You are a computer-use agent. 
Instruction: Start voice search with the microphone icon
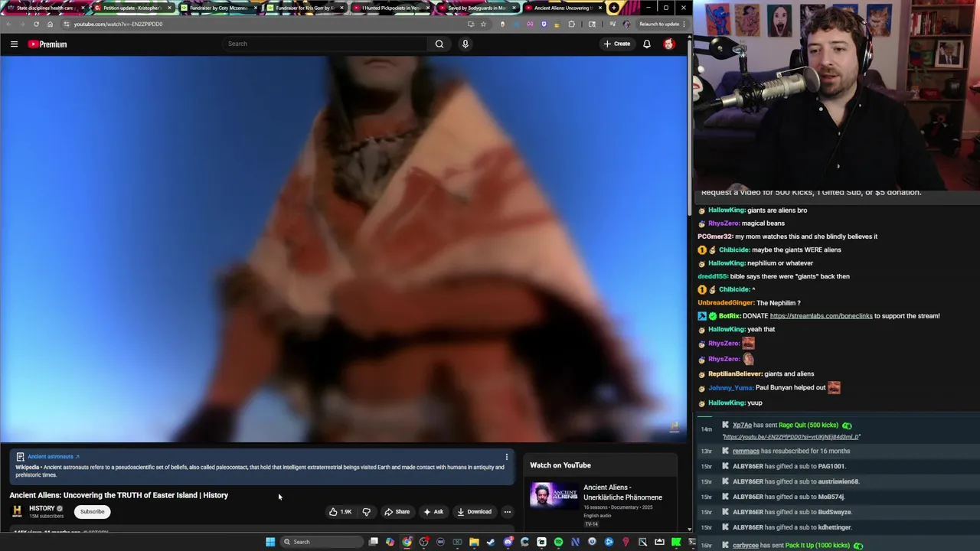[465, 44]
